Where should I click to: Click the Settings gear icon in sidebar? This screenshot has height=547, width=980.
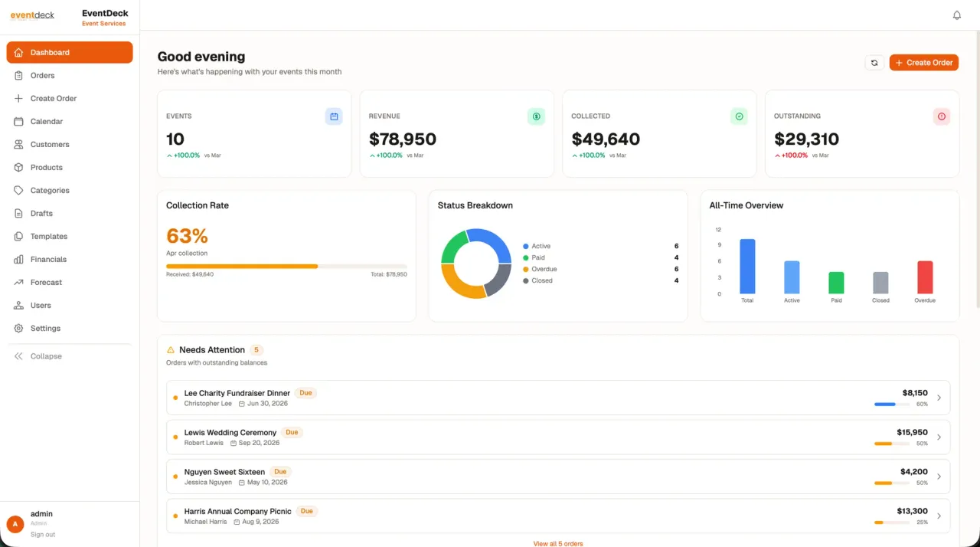pos(18,329)
